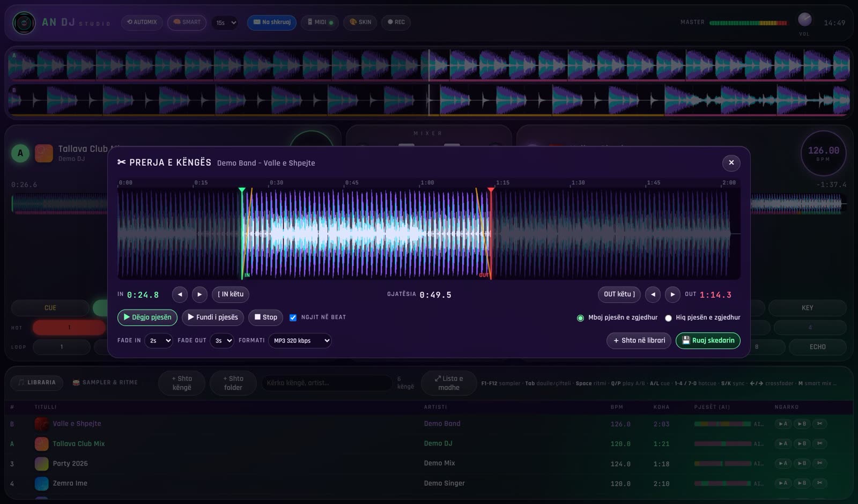This screenshot has height=504, width=858.
Task: Select Mbaj pjesën e zgjedhur radio option
Action: (x=580, y=318)
